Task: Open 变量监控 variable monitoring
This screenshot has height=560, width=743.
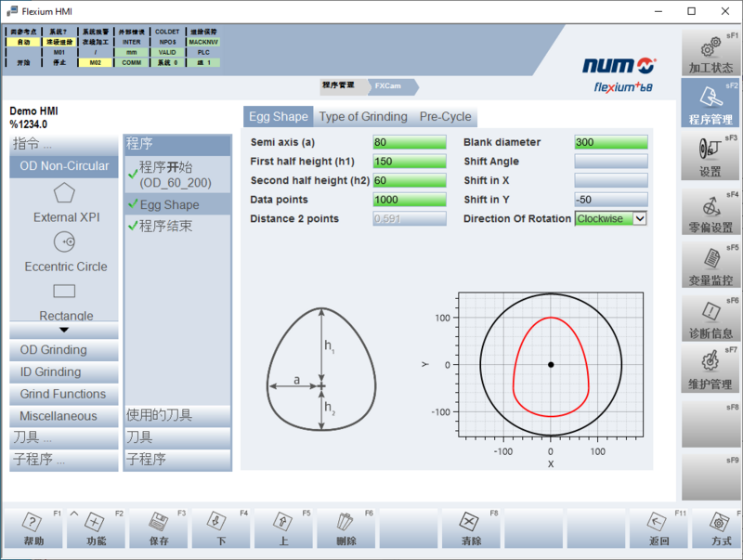Action: tap(710, 264)
